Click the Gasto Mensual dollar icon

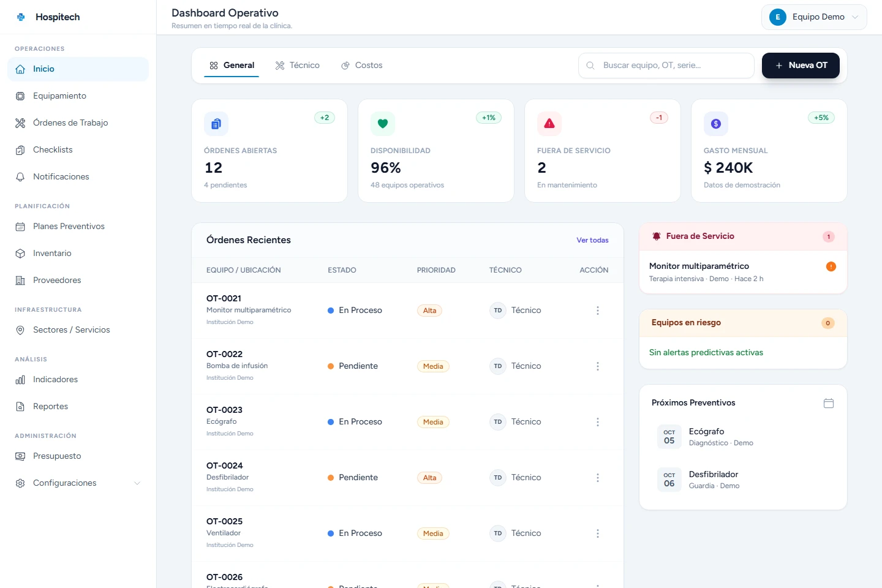(716, 124)
